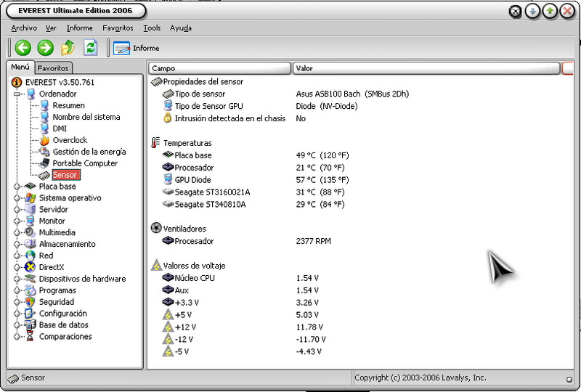Click the Servidor icon in the tree
This screenshot has width=581, height=392.
pyautogui.click(x=31, y=209)
